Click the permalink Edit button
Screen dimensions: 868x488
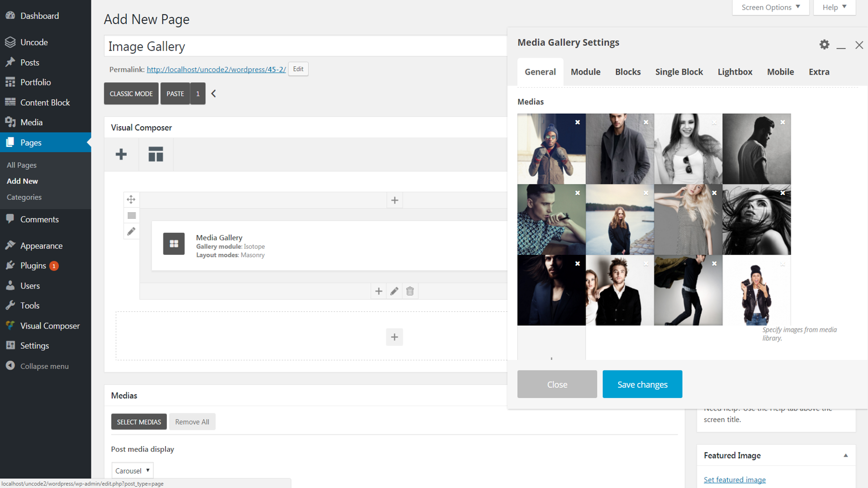298,69
